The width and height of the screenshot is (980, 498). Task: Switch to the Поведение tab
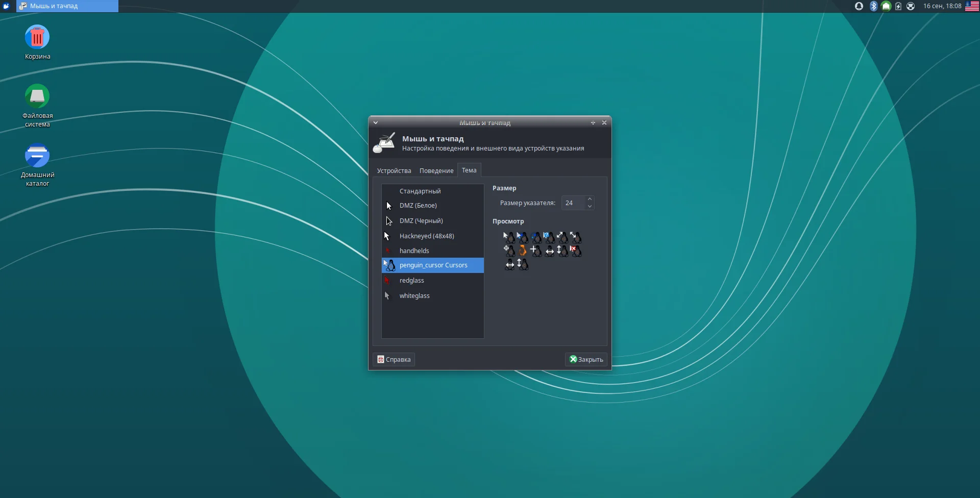tap(436, 170)
